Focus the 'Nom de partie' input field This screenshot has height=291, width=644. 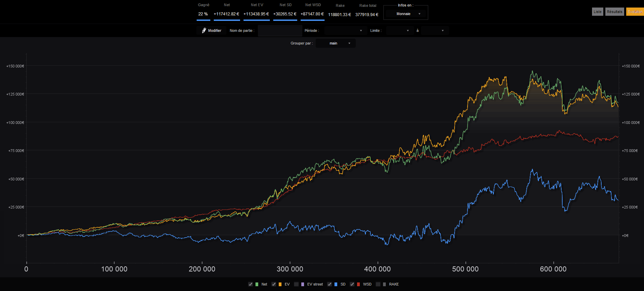tap(280, 30)
